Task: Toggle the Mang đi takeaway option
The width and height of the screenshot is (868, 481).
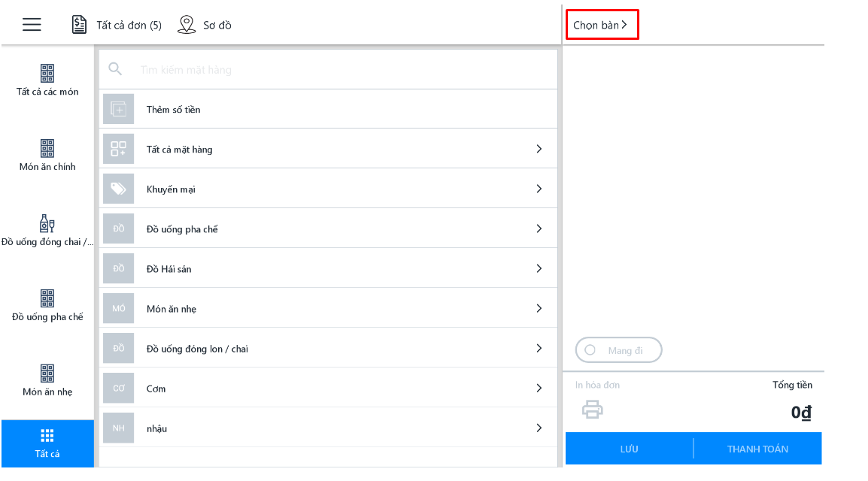Action: click(618, 350)
